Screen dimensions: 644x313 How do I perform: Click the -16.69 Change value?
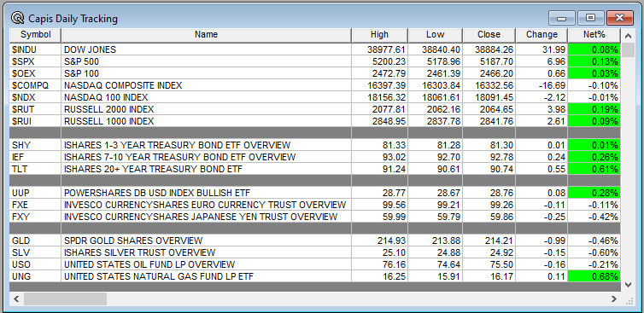coord(542,85)
